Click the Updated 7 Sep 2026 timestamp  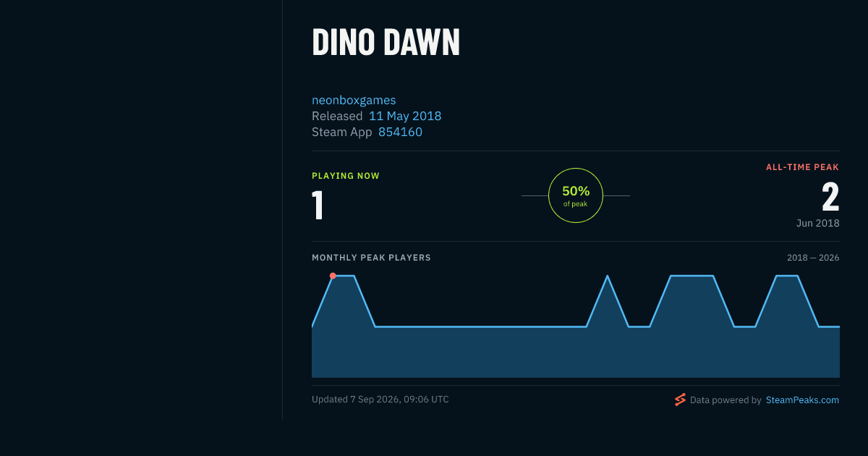point(380,400)
